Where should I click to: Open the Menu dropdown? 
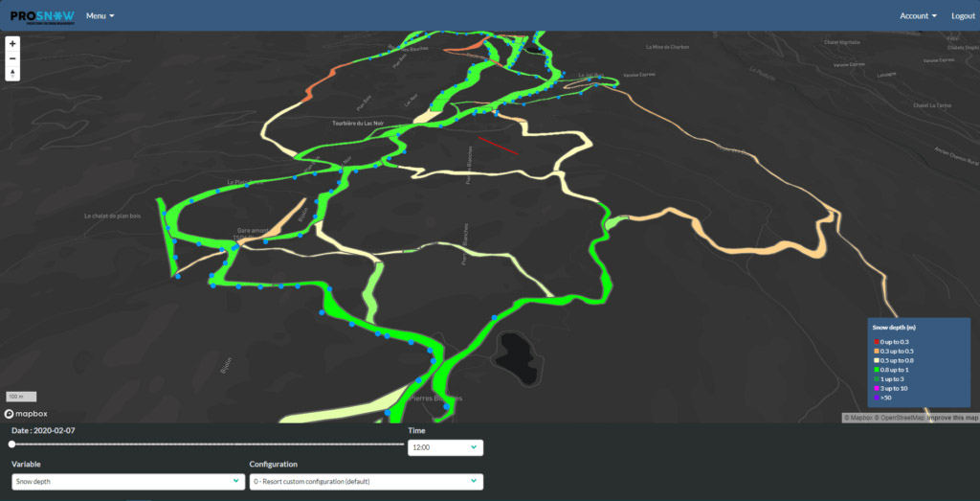100,16
